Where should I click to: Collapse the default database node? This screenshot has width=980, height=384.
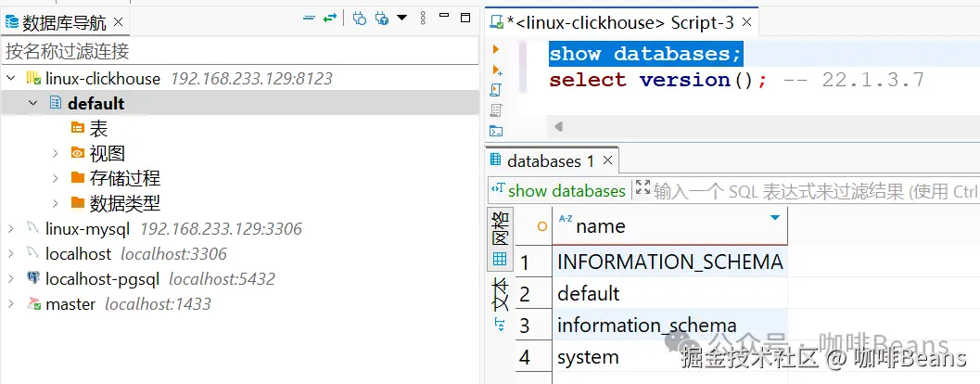point(32,103)
